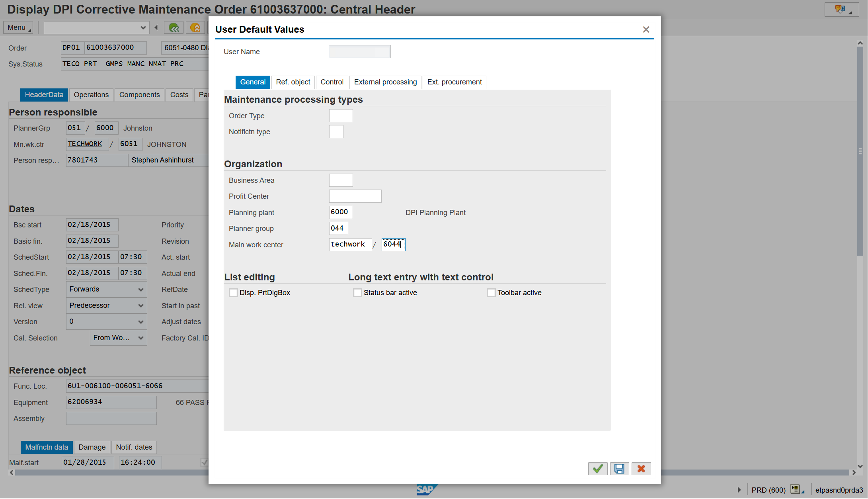Open the command field dropdown
The width and height of the screenshot is (868, 499).
tap(143, 27)
